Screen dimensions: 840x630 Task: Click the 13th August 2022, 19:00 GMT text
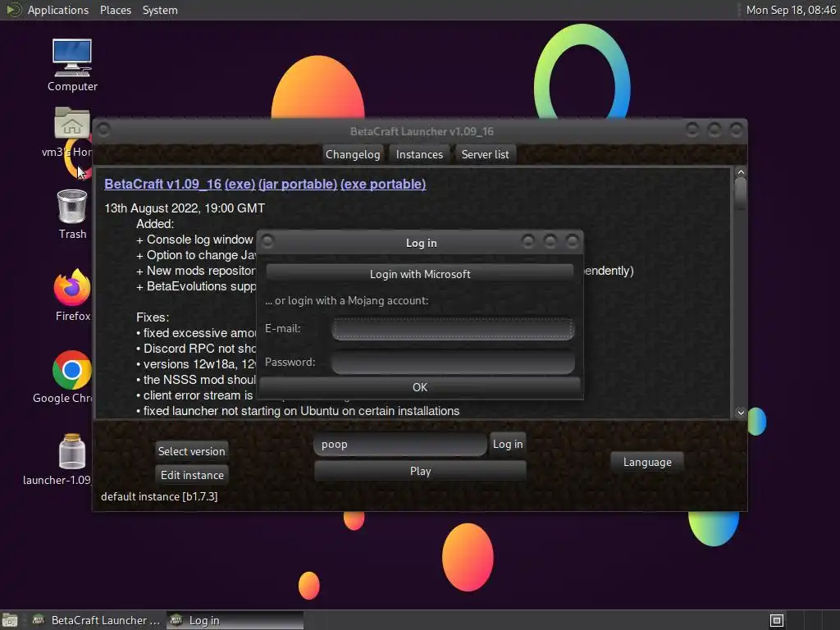(x=185, y=208)
